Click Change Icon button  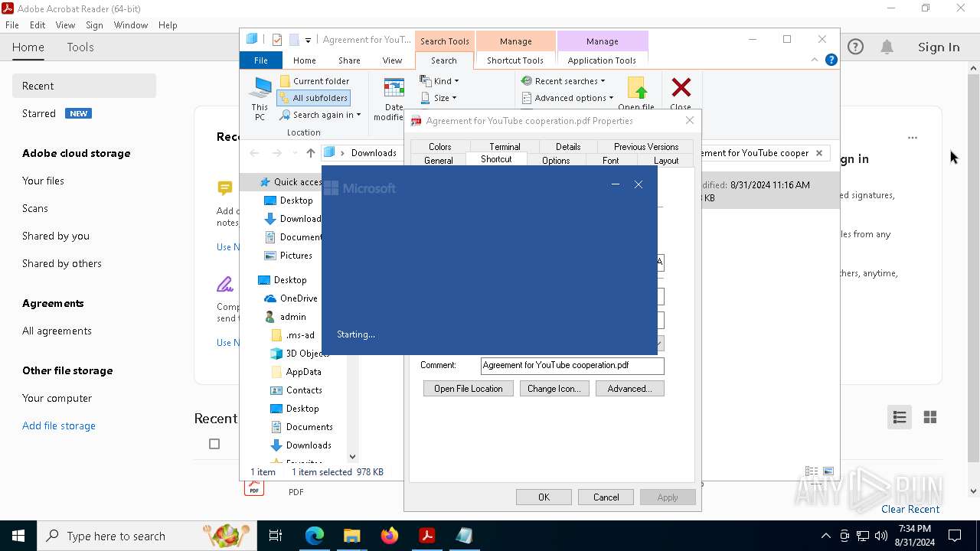(x=554, y=389)
